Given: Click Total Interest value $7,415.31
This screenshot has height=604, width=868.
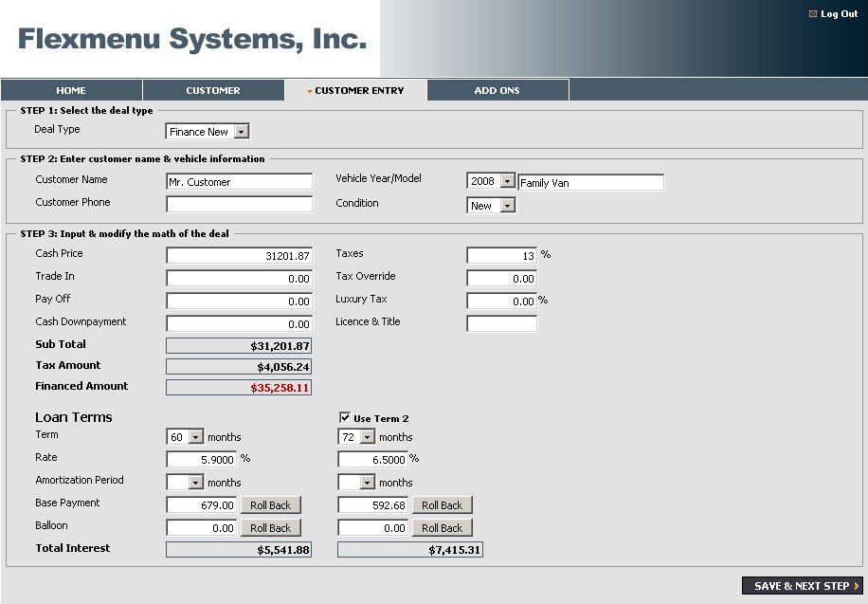Looking at the screenshot, I should pyautogui.click(x=410, y=550).
